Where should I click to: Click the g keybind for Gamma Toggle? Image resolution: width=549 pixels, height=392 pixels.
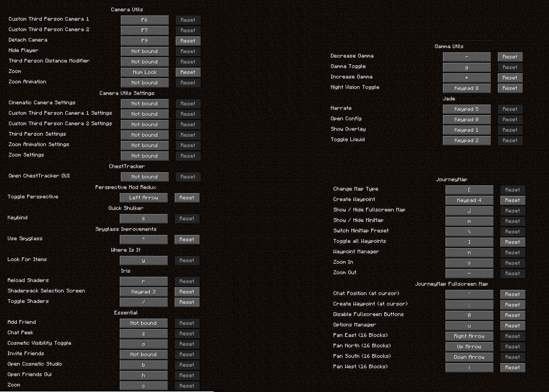(467, 67)
